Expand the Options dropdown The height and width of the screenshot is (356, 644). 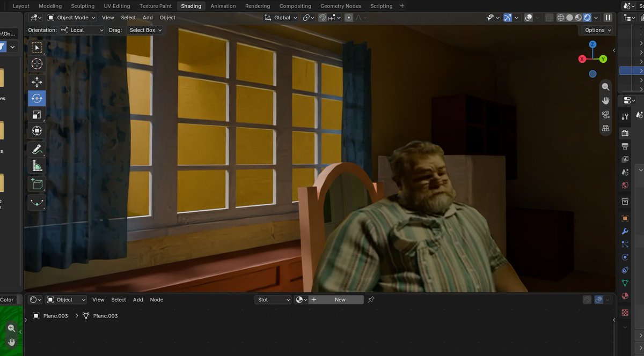coord(598,30)
